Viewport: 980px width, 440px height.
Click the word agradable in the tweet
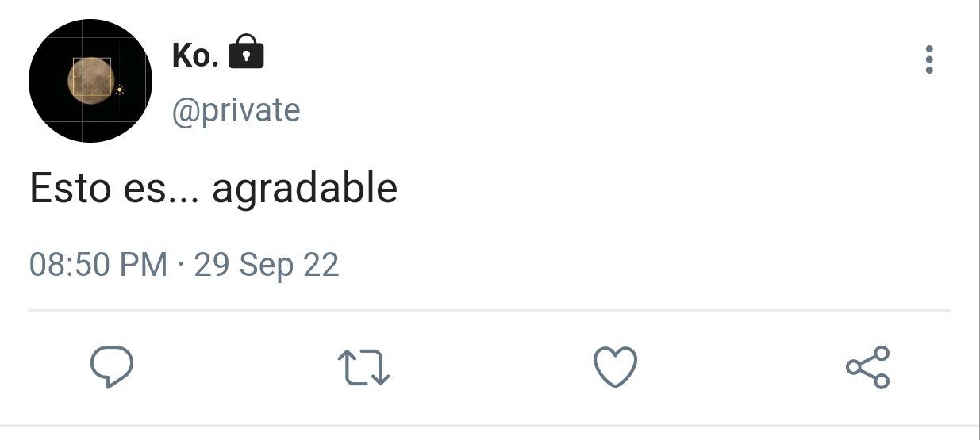(x=305, y=189)
